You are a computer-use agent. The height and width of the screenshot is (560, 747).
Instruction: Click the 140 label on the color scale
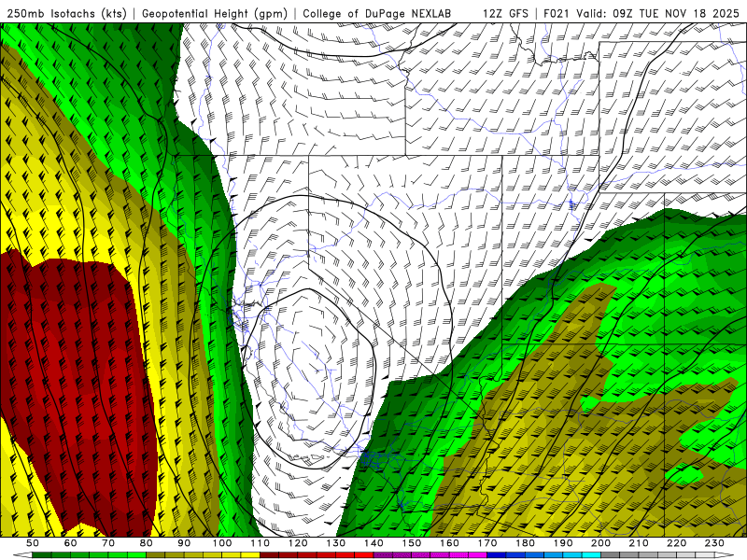tap(374, 543)
